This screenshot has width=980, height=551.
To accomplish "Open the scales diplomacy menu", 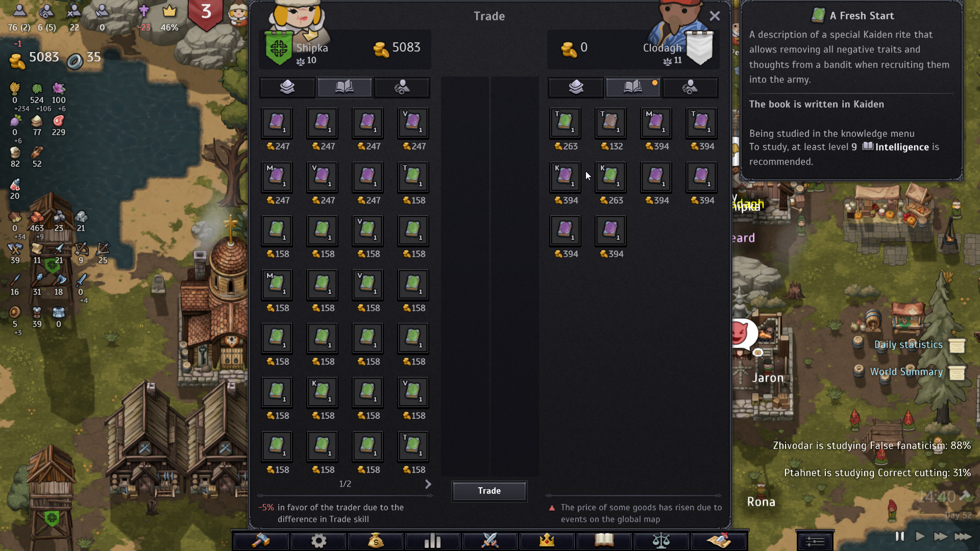I will 661,540.
